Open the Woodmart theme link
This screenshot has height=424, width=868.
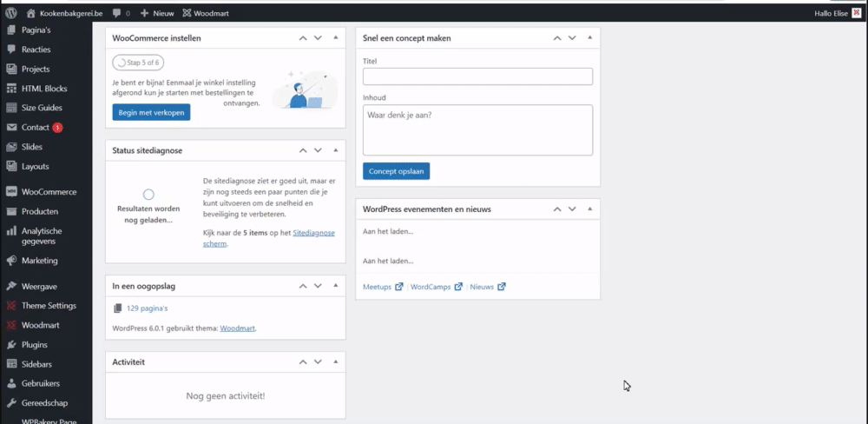pos(238,328)
